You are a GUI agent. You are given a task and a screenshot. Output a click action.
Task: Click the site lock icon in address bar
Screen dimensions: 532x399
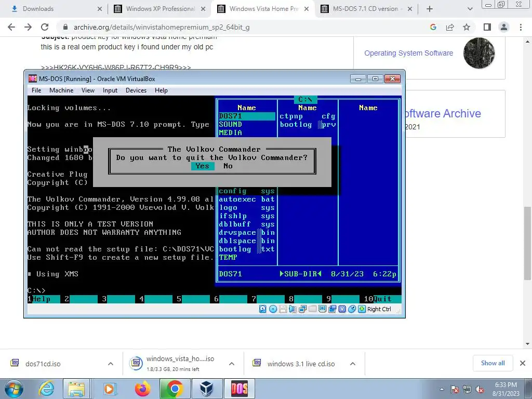[x=65, y=27]
